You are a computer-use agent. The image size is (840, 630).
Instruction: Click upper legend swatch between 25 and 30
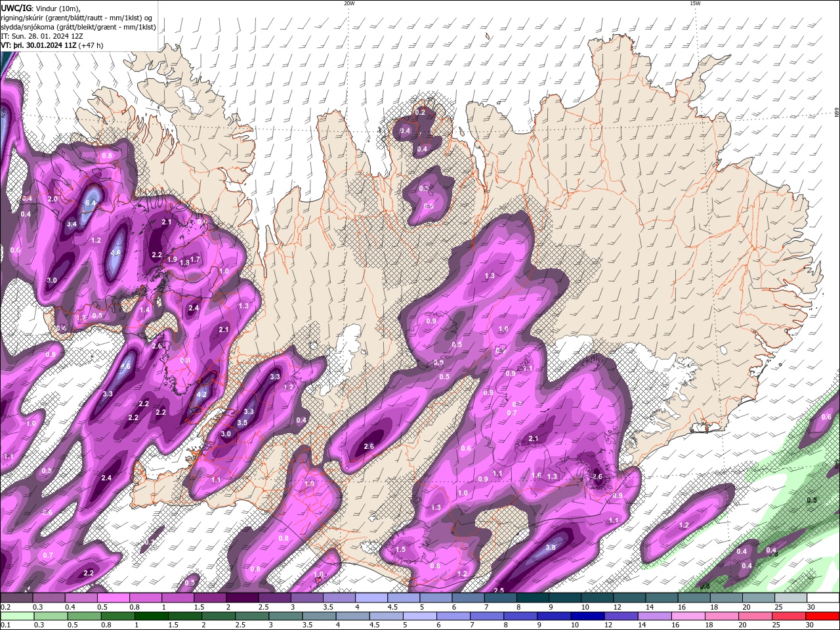(791, 598)
